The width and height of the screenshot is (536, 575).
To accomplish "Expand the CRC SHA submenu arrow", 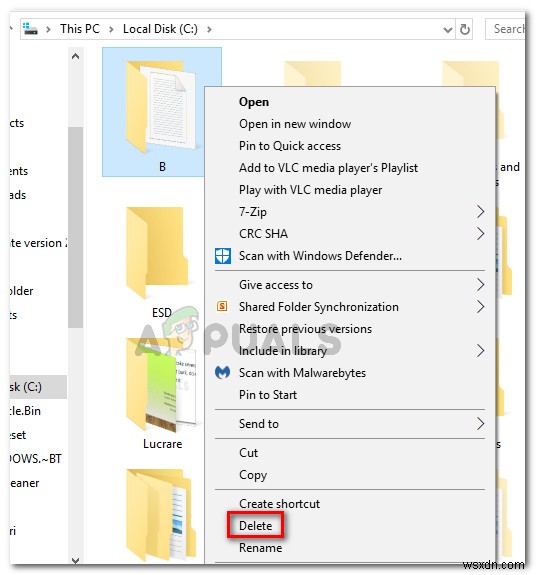I will [x=481, y=234].
